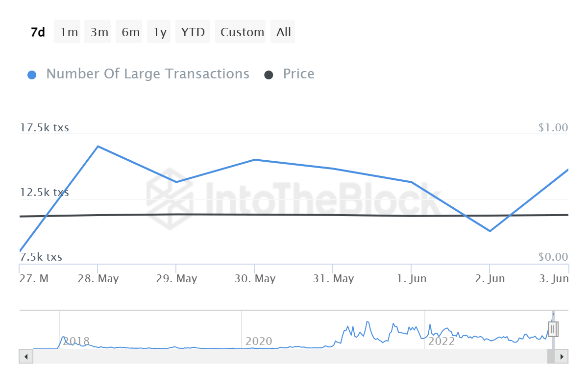The height and width of the screenshot is (392, 588).
Task: Click the scrollbar left arrow
Action: point(25,356)
